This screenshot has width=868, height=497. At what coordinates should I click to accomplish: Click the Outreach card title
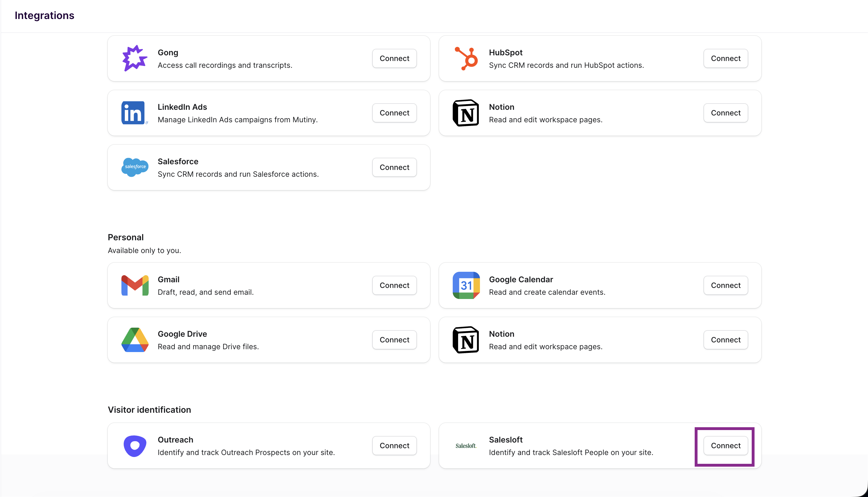[x=175, y=440]
